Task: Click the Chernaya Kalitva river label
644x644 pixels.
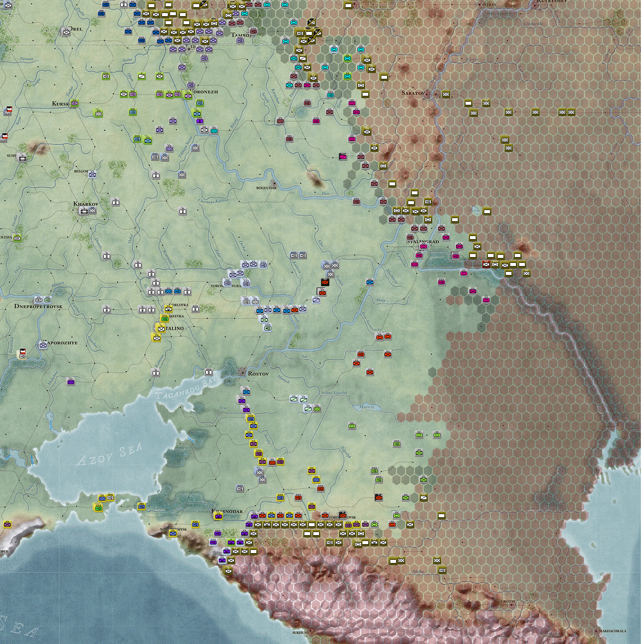Action: pyautogui.click(x=213, y=201)
